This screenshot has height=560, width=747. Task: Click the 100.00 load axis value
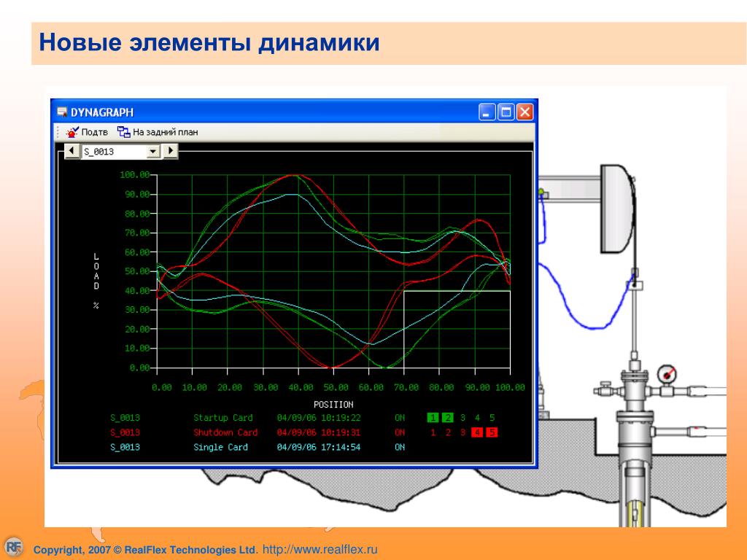[135, 175]
